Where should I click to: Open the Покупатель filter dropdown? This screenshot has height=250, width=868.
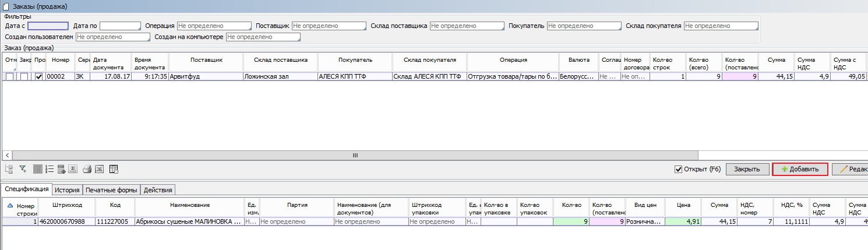(x=584, y=26)
